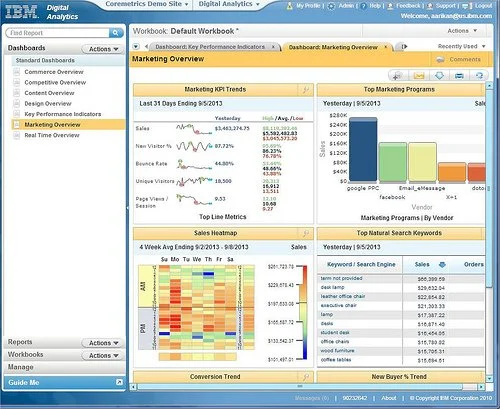This screenshot has height=409, width=500.
Task: Open the Workbook Actions dropdown
Action: pyautogui.click(x=462, y=31)
